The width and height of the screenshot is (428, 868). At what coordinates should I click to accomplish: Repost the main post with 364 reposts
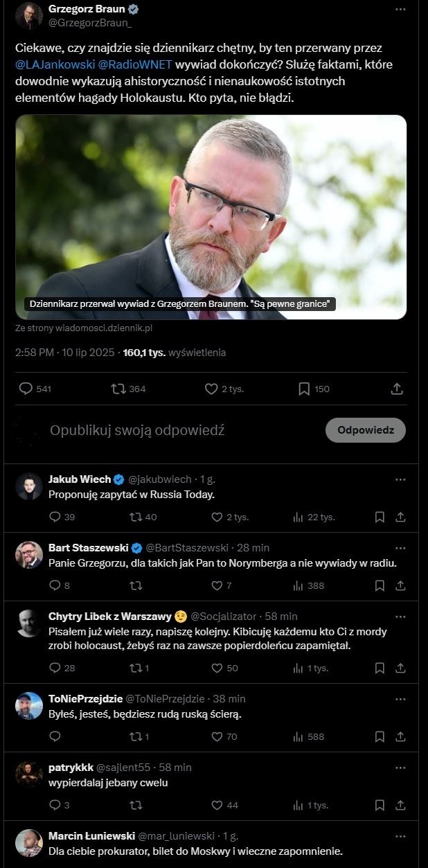(118, 389)
